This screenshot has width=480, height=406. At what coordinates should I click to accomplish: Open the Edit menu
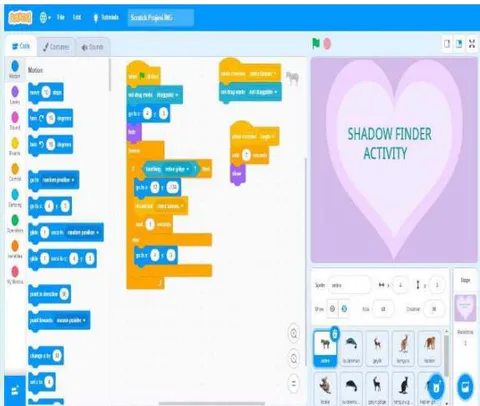(77, 17)
